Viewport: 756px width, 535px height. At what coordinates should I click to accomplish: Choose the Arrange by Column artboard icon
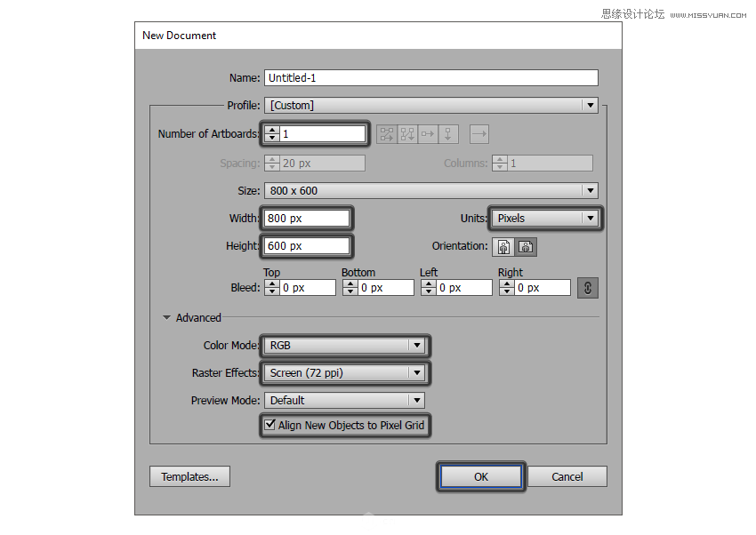coord(448,134)
